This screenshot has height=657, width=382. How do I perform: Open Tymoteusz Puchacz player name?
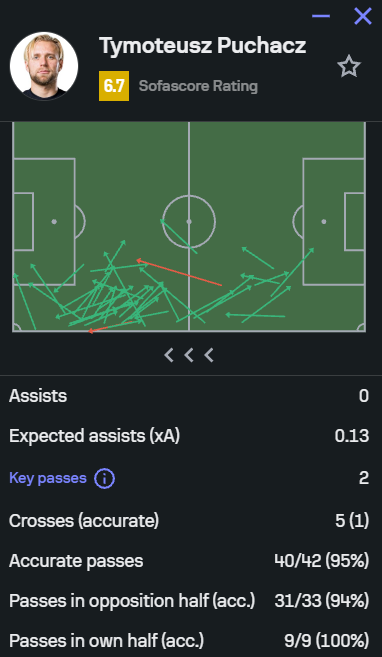click(x=203, y=46)
